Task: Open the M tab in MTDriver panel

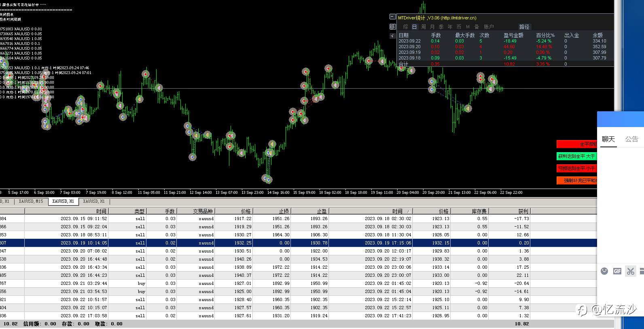Action: [x=468, y=27]
